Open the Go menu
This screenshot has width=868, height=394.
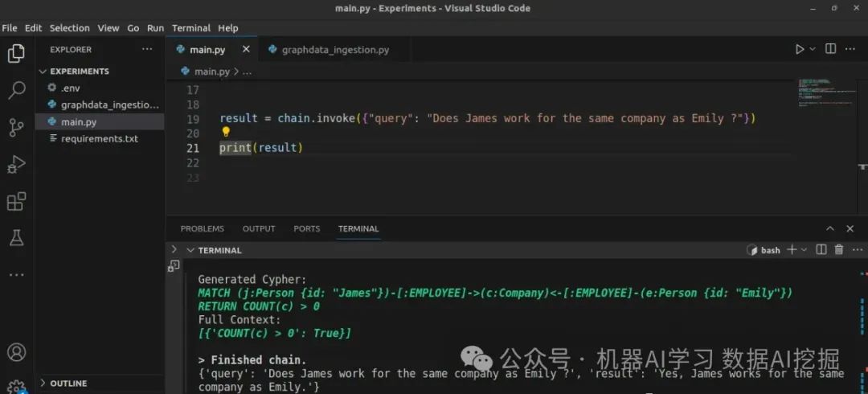(133, 27)
